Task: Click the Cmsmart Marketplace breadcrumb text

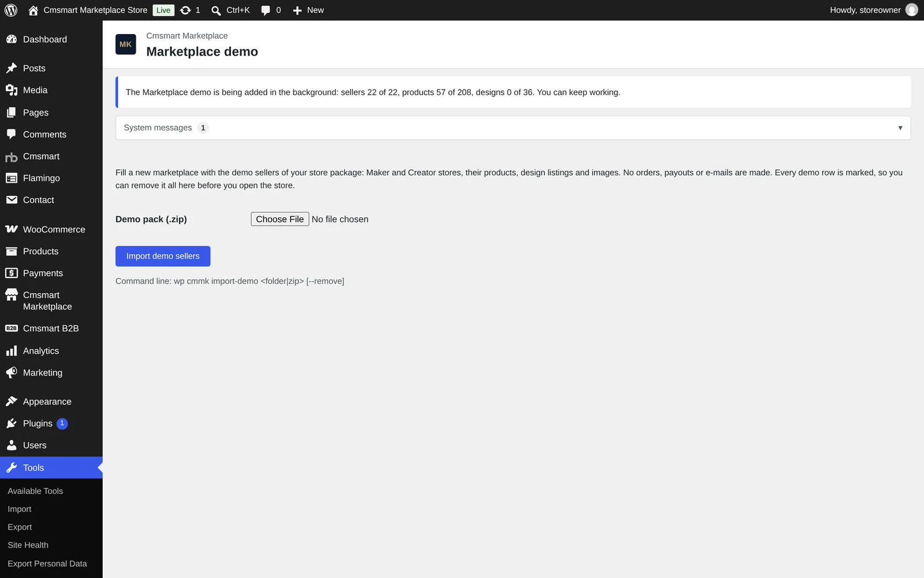Action: 187,36
